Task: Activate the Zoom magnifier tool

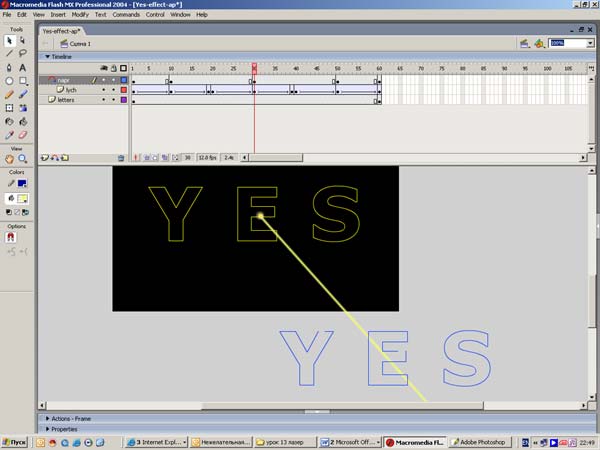Action: point(23,158)
